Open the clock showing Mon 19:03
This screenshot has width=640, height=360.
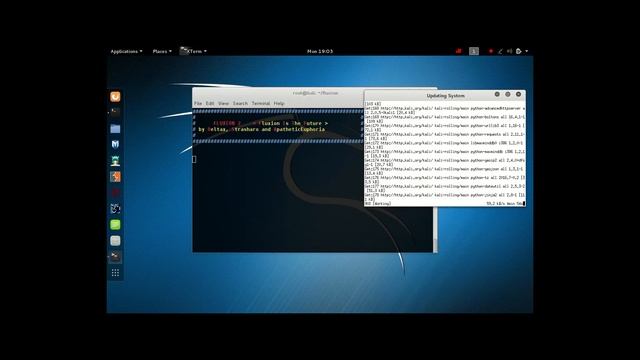click(x=320, y=51)
